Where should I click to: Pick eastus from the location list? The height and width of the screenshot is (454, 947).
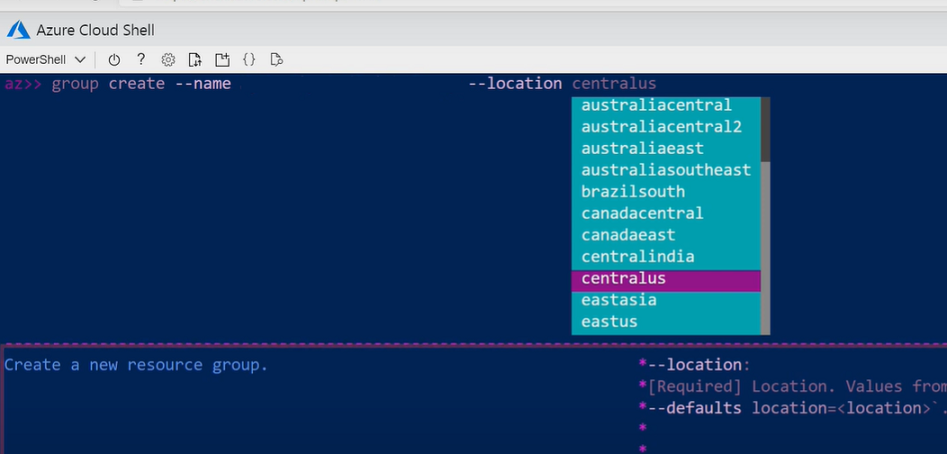(609, 322)
